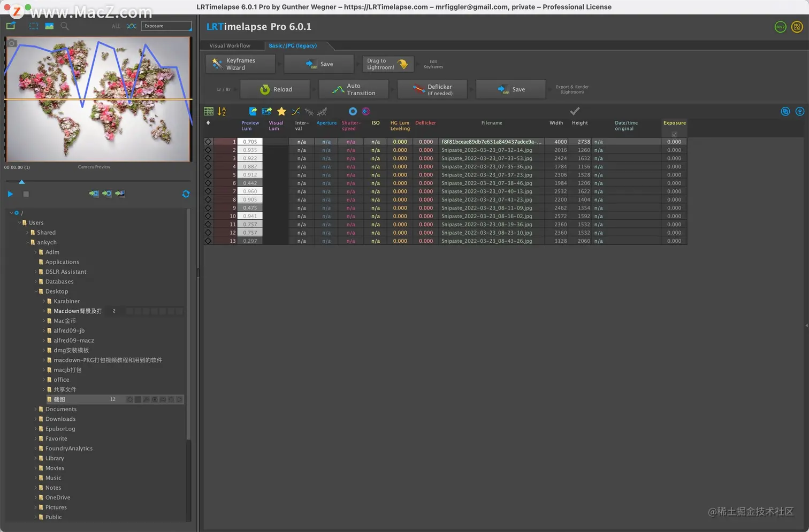Click the blue ring icon in the table toolbar
This screenshot has height=532, width=809.
point(353,111)
